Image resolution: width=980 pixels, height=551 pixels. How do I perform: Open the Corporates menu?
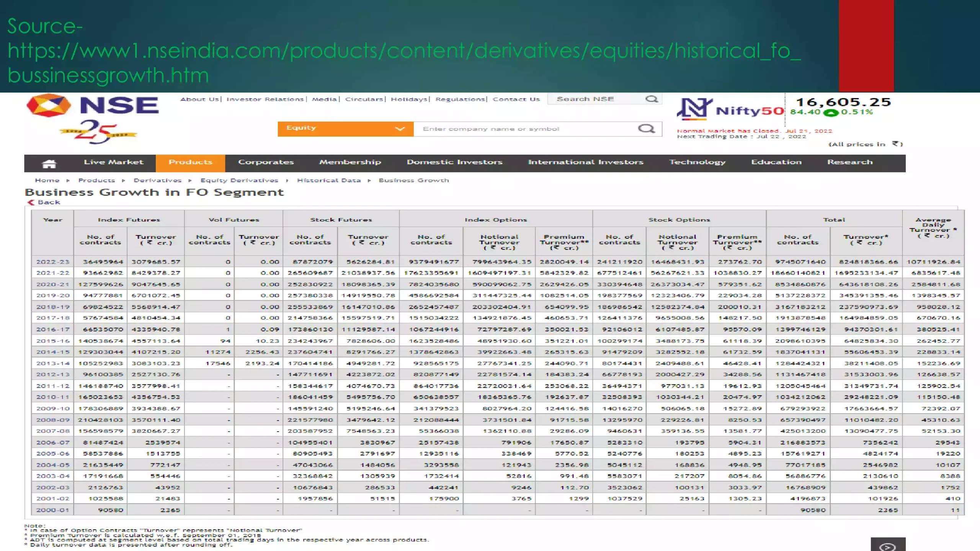[266, 162]
